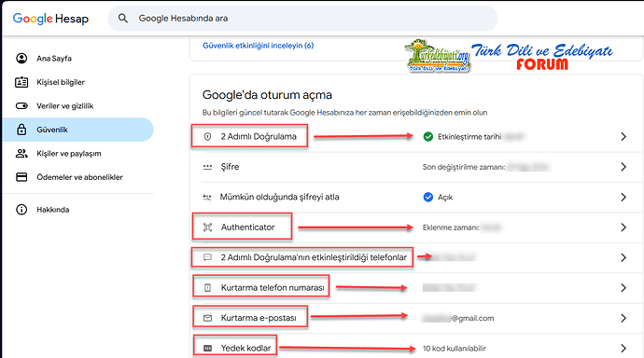Click the Şifre dots icon
The image size is (644, 358).
pyautogui.click(x=208, y=167)
